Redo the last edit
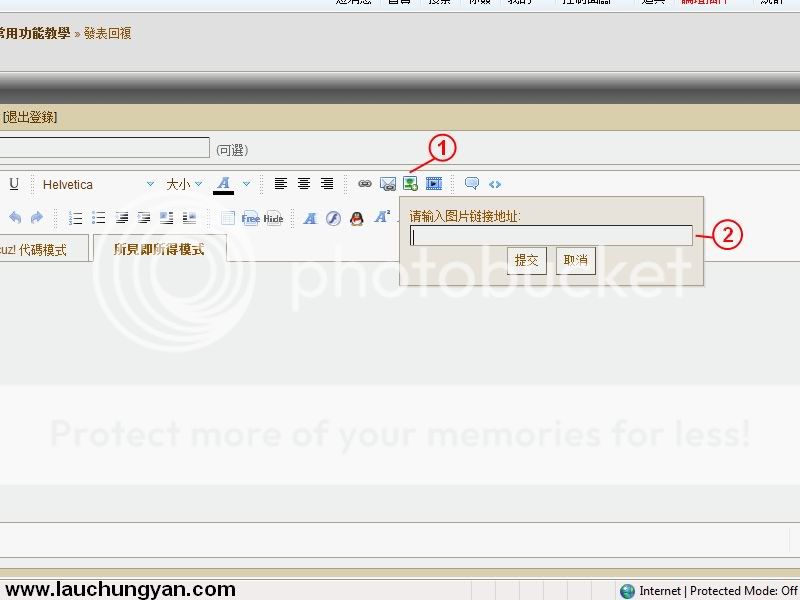The image size is (800, 600). tap(37, 218)
